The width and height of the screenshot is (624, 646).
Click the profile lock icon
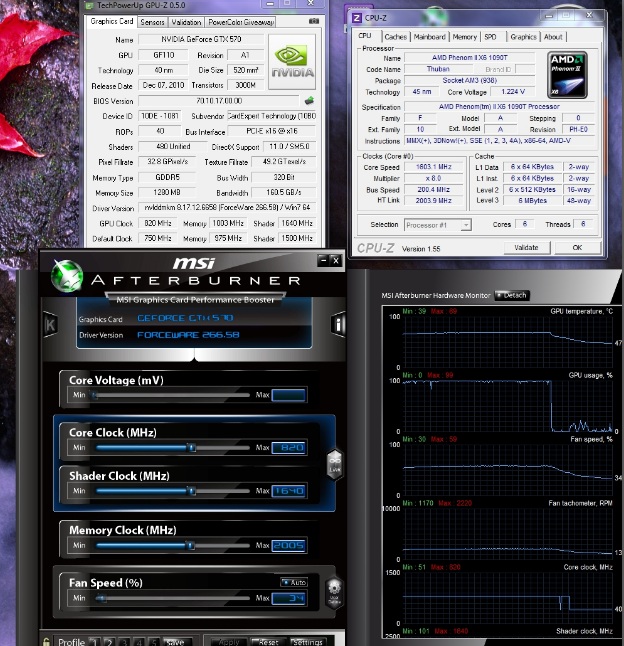tap(46, 641)
